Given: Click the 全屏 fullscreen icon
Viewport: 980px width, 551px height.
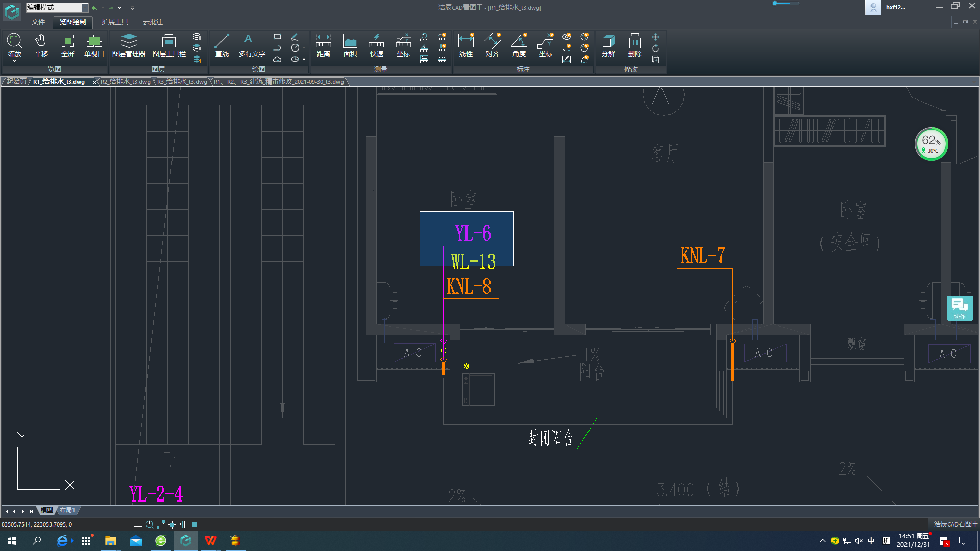Looking at the screenshot, I should (x=67, y=45).
